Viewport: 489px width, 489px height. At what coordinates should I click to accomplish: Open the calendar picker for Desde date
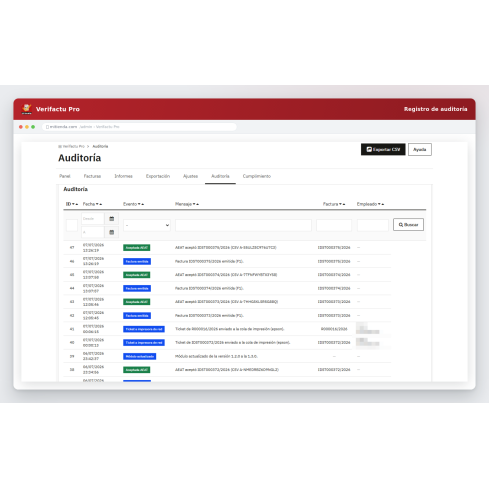pos(112,219)
